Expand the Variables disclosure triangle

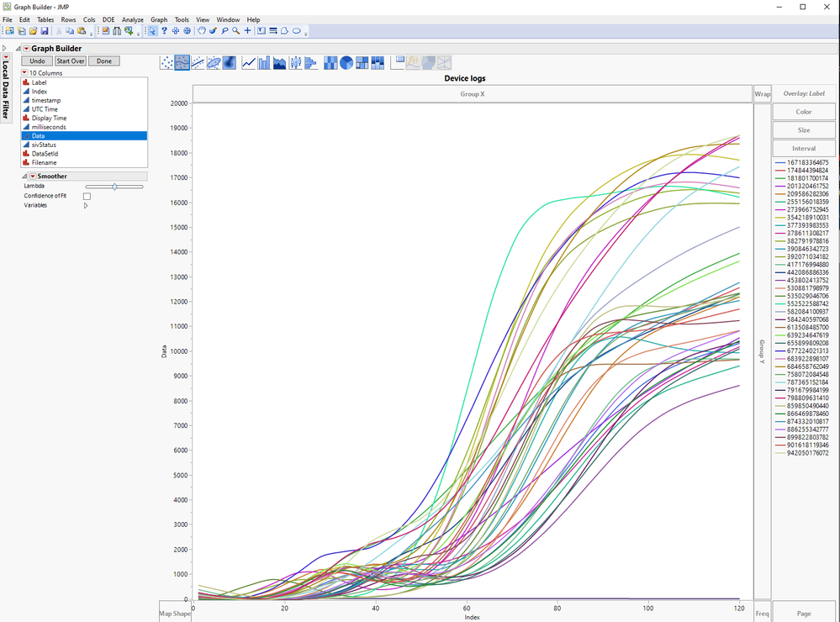[x=86, y=205]
